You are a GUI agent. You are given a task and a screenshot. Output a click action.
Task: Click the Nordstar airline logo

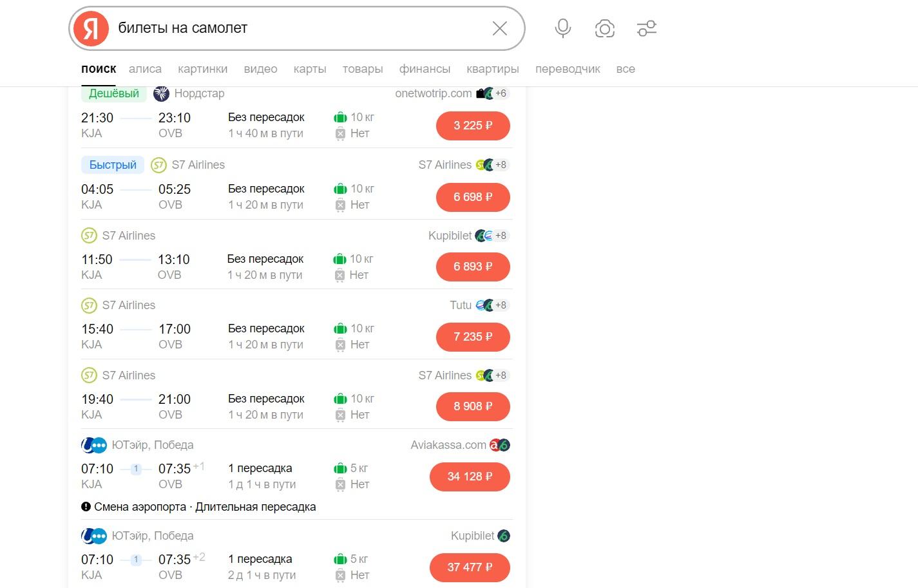[x=161, y=94]
